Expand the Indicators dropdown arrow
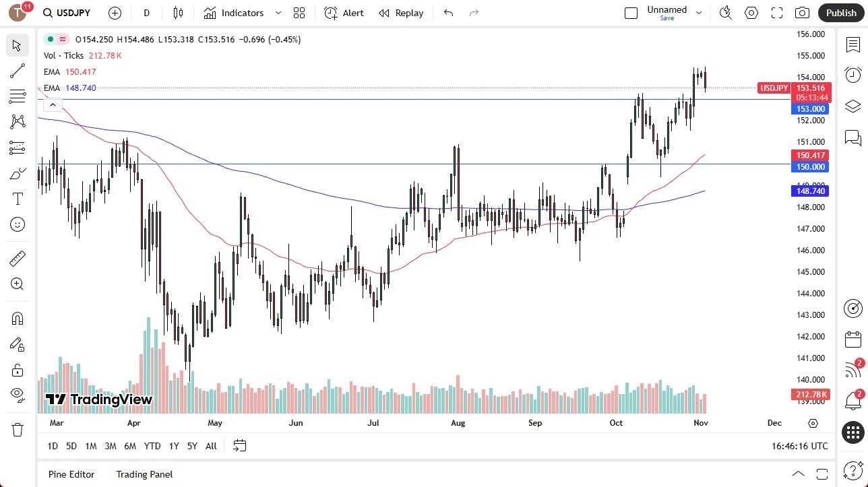 coord(277,13)
